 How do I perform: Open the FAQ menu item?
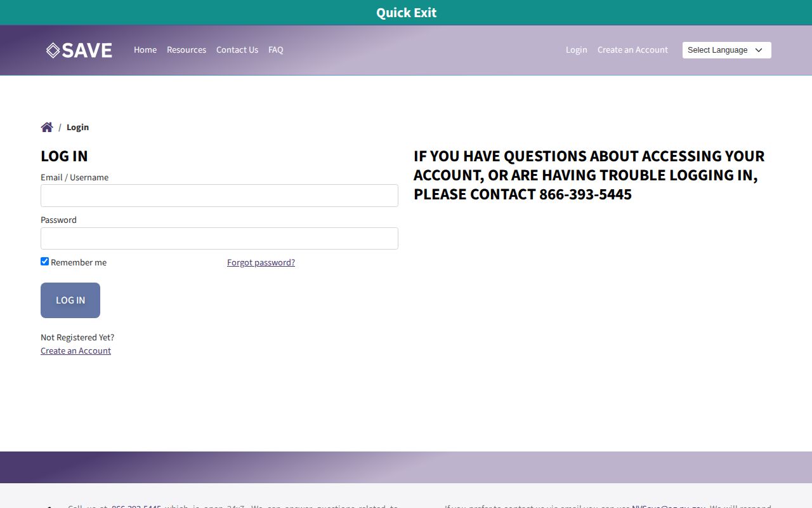(276, 50)
